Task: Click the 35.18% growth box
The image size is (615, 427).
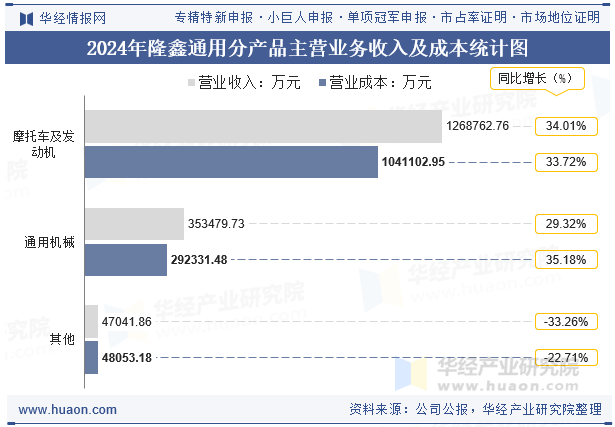Action: pyautogui.click(x=566, y=260)
